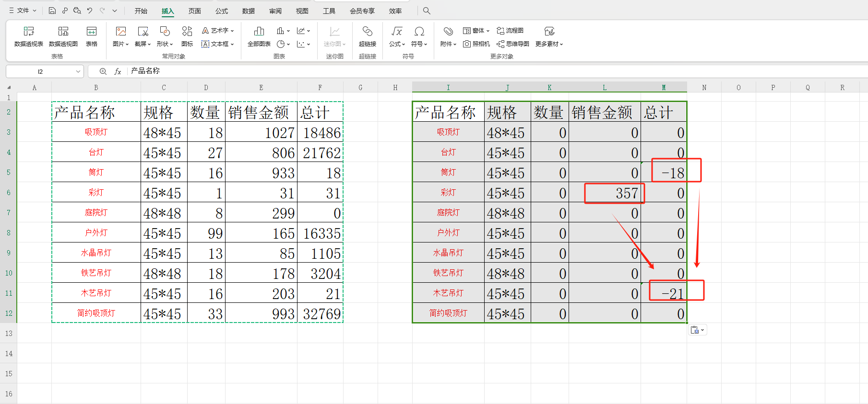Select left table cell 1027
Screen dimensions: 868x404
[x=261, y=132]
